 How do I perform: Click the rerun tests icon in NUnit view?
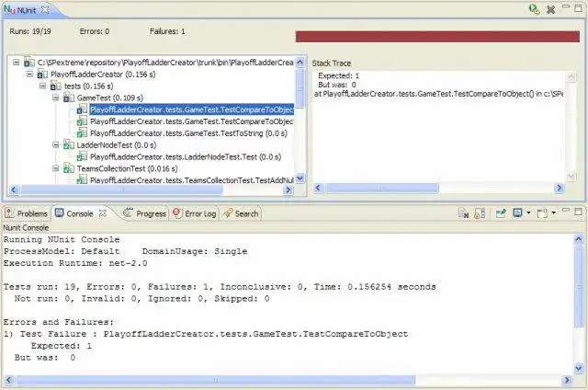pyautogui.click(x=534, y=9)
